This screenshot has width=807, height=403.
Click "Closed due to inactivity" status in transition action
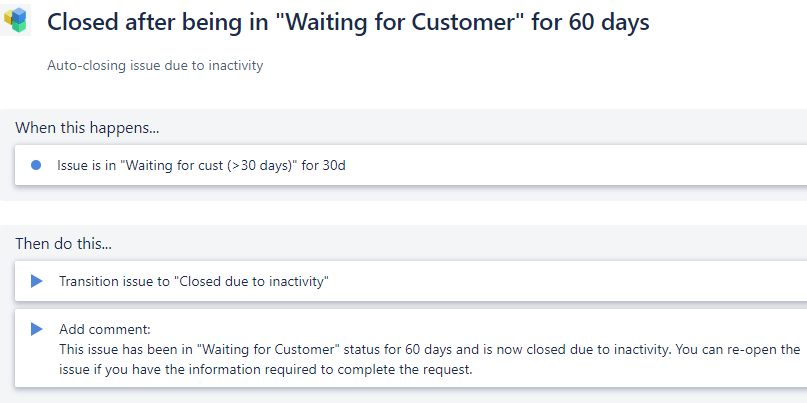click(x=252, y=282)
